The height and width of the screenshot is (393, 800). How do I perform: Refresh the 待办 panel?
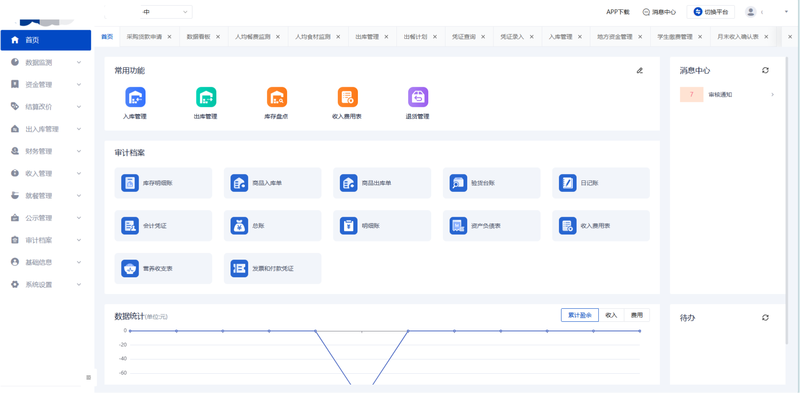765,317
